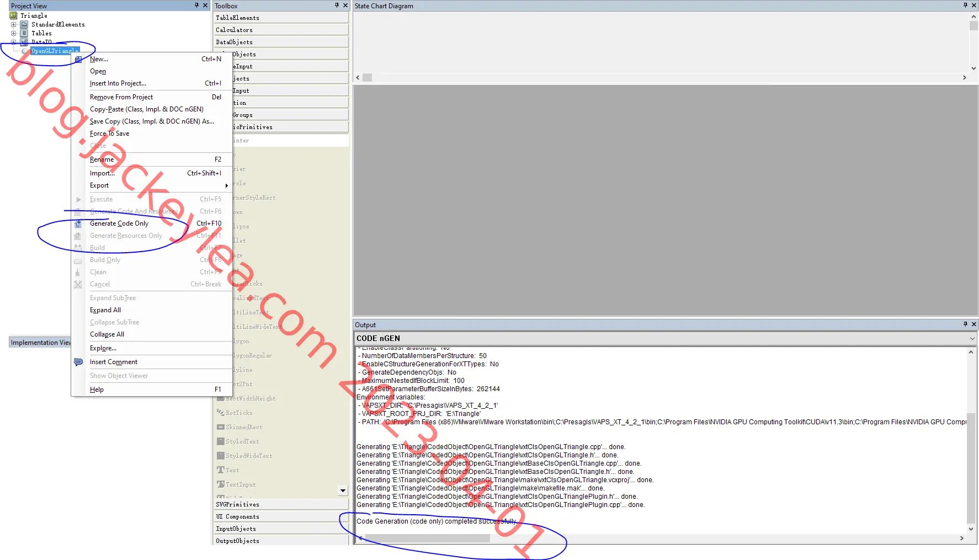Open the OutputObjects toolbox category
The image size is (979, 560).
tap(281, 541)
